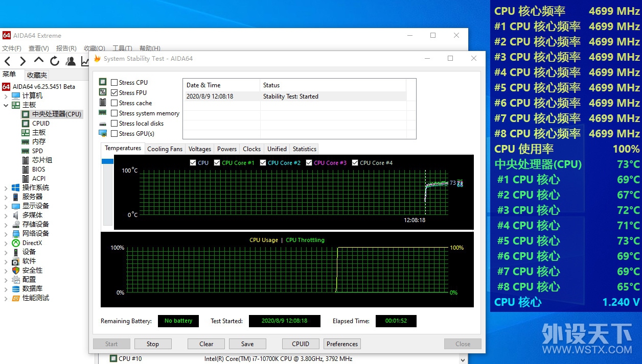Expand the 软件 tree node
642x364 pixels.
point(6,261)
